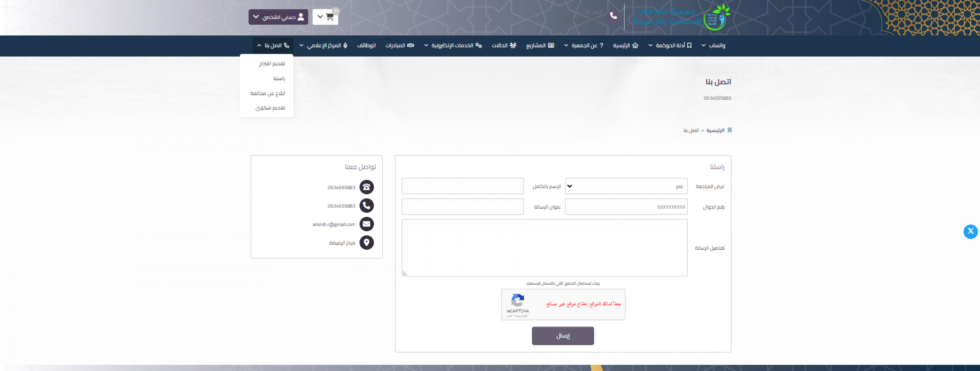Select ابلاغ عن مخالفة menu entry
This screenshot has width=980, height=371.
(x=267, y=93)
